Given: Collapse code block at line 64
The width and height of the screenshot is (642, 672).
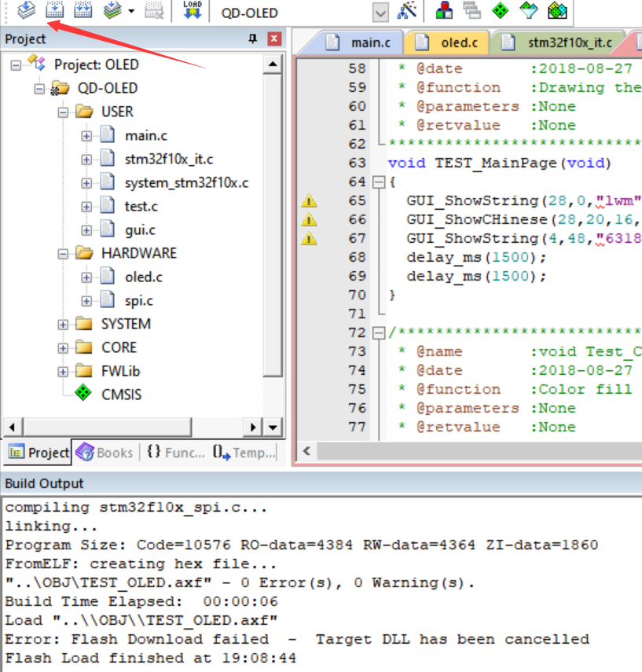Looking at the screenshot, I should 379,182.
